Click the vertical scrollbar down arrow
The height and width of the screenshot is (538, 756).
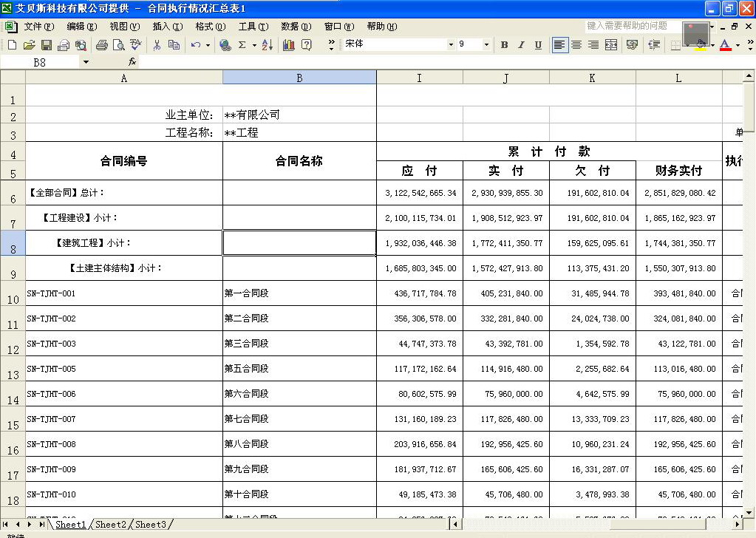[749, 513]
